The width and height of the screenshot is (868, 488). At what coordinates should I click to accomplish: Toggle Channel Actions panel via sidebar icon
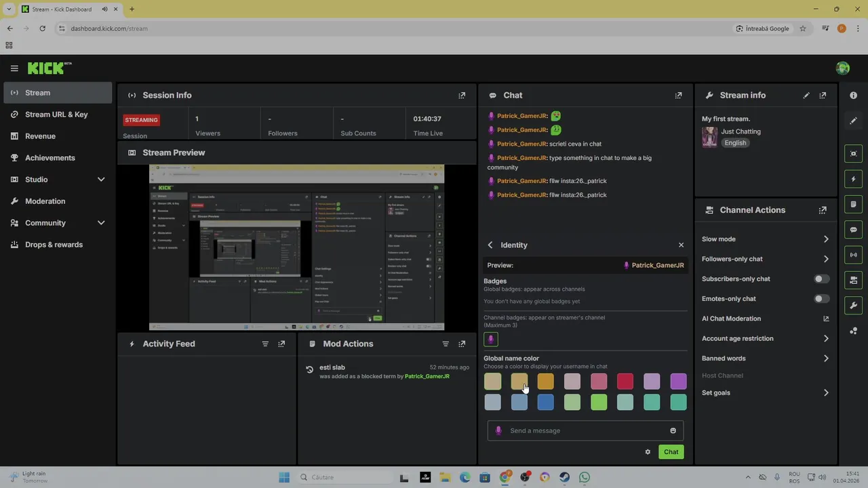(853, 280)
